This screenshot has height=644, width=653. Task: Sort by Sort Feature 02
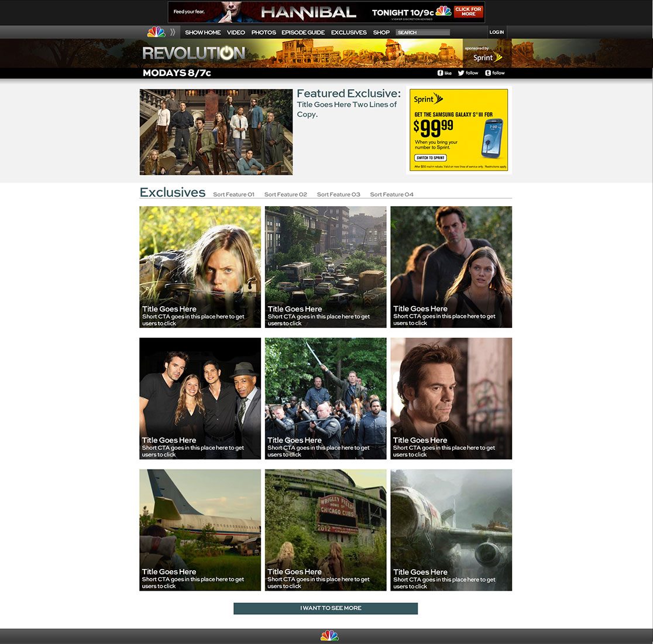[x=286, y=194]
